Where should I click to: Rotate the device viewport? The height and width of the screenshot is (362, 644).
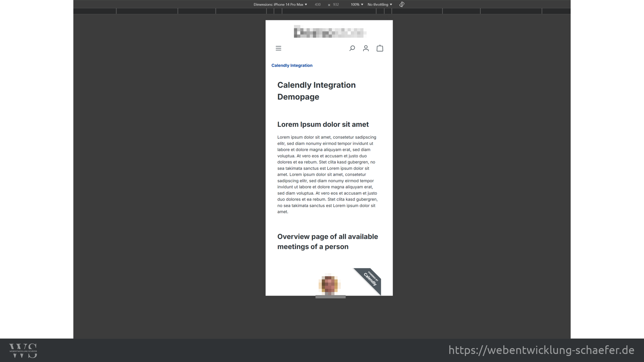click(x=402, y=5)
